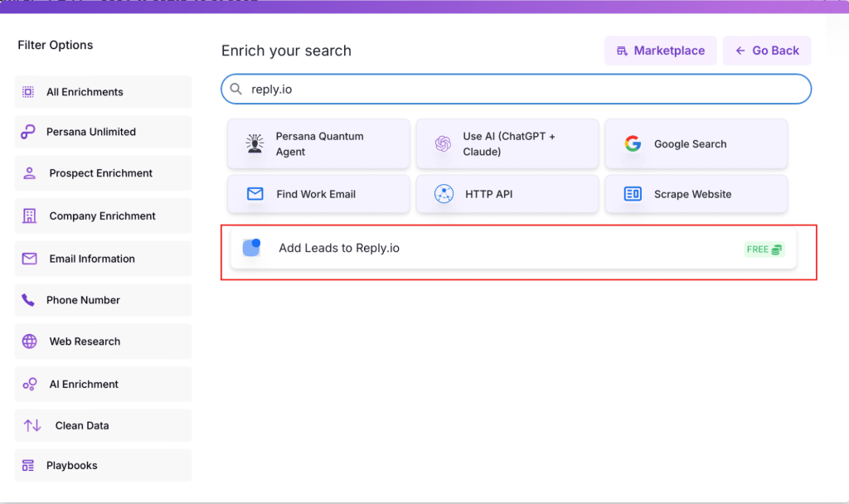Click the Find Work Email envelope icon
This screenshot has width=849, height=504.
tap(255, 193)
